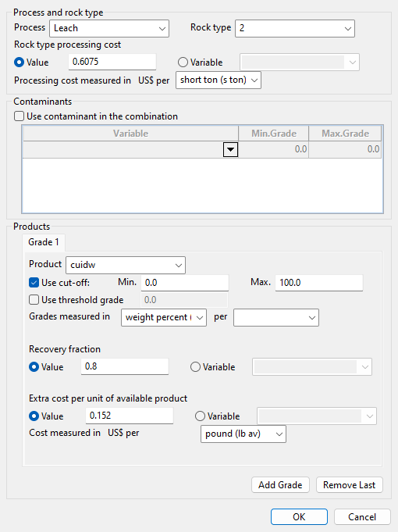Enable Use threshold grade checkbox
Screen dimensions: 398x532
pos(34,300)
